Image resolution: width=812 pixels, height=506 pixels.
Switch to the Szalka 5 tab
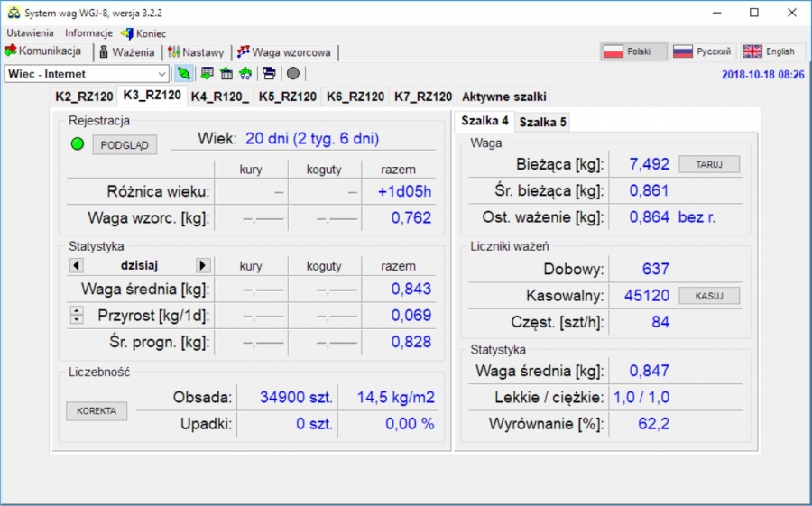click(x=543, y=122)
